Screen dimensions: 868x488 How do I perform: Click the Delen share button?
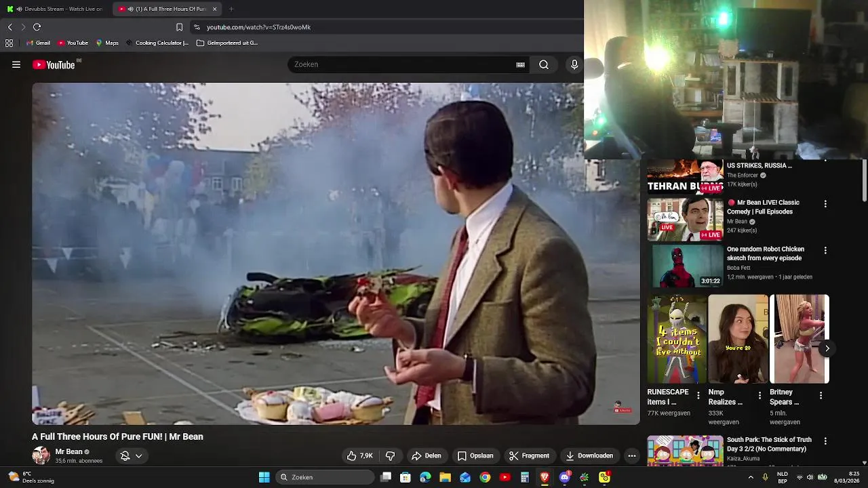pos(427,455)
